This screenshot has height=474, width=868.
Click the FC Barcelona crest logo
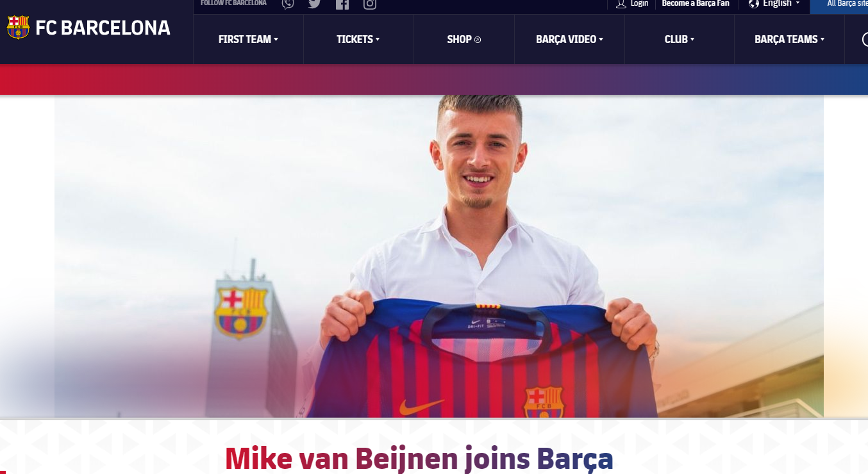click(18, 28)
